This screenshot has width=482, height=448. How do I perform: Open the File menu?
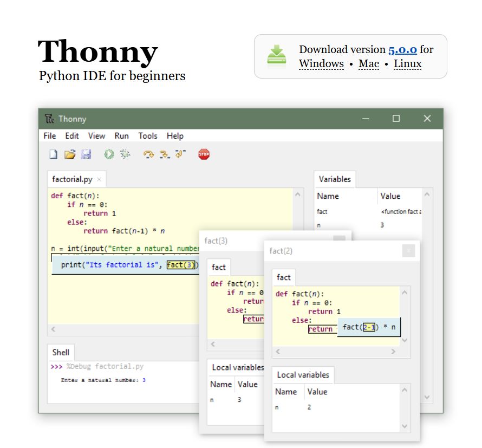(50, 135)
